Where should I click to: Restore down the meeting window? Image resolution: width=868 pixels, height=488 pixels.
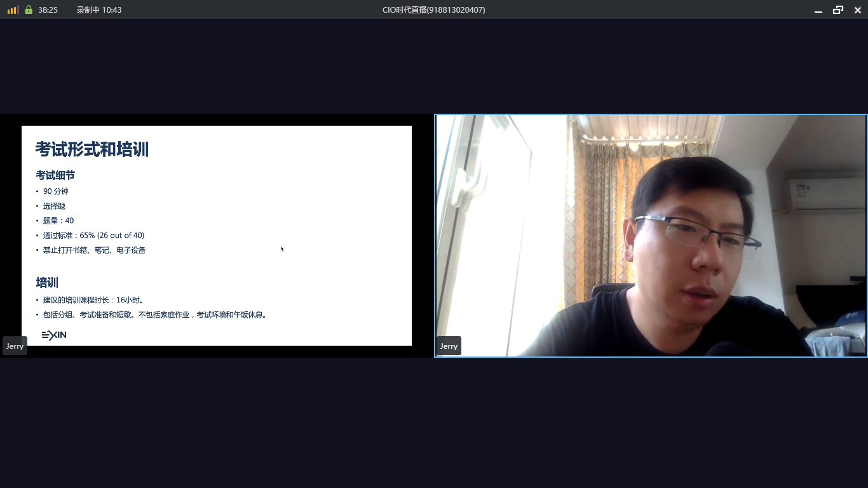tap(838, 10)
